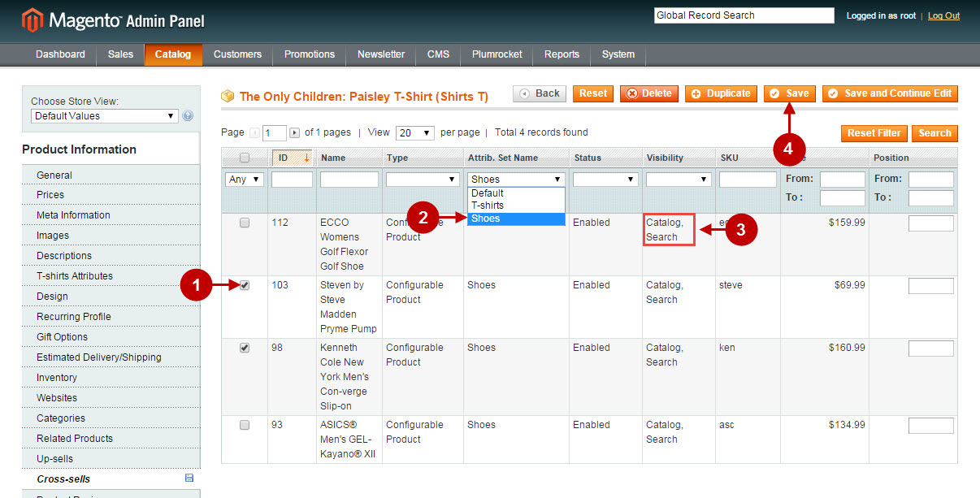Click the grid icon beside Cross-sells

(x=190, y=479)
